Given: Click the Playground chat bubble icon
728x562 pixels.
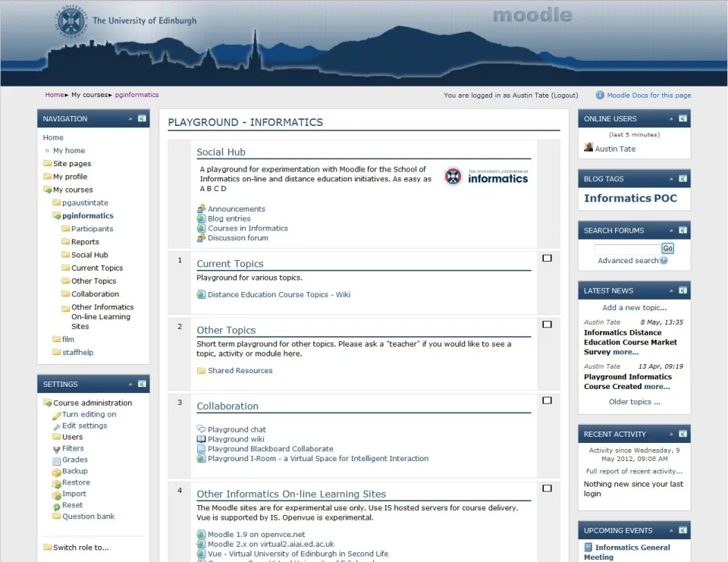Looking at the screenshot, I should [201, 429].
